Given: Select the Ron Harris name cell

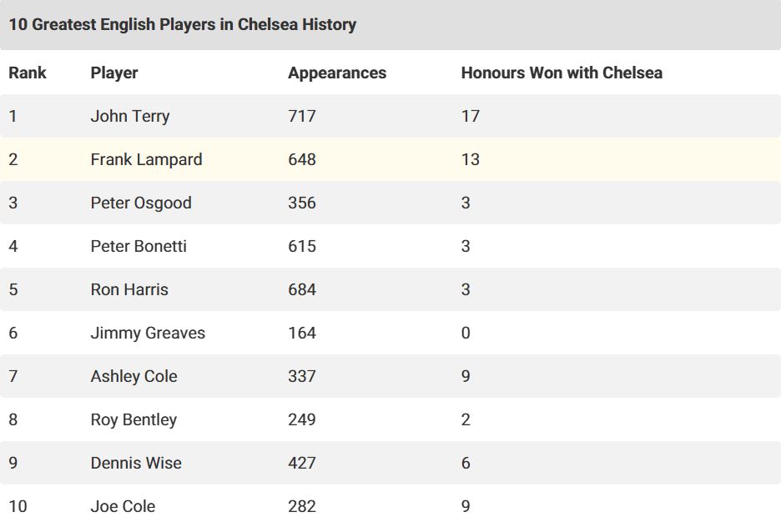Looking at the screenshot, I should pos(129,289).
